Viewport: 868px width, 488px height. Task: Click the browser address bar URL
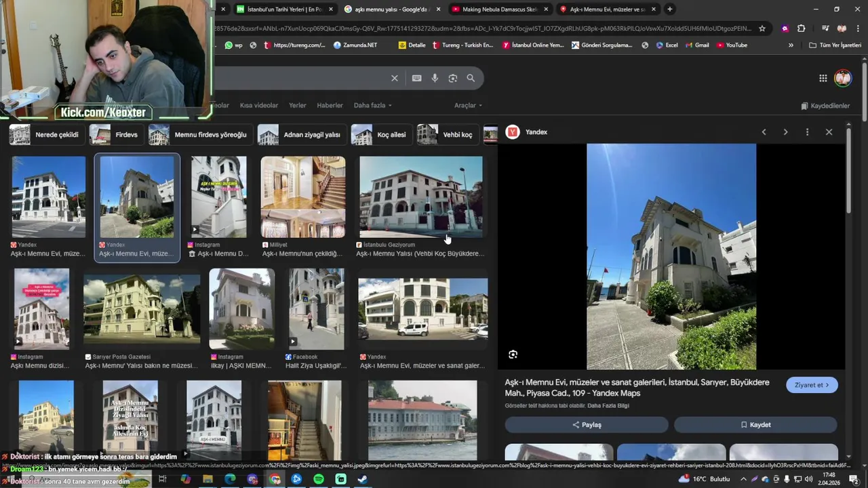click(481, 28)
